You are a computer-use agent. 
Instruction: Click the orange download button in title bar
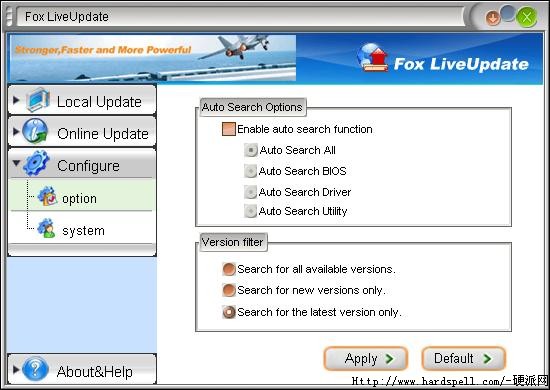pos(492,18)
